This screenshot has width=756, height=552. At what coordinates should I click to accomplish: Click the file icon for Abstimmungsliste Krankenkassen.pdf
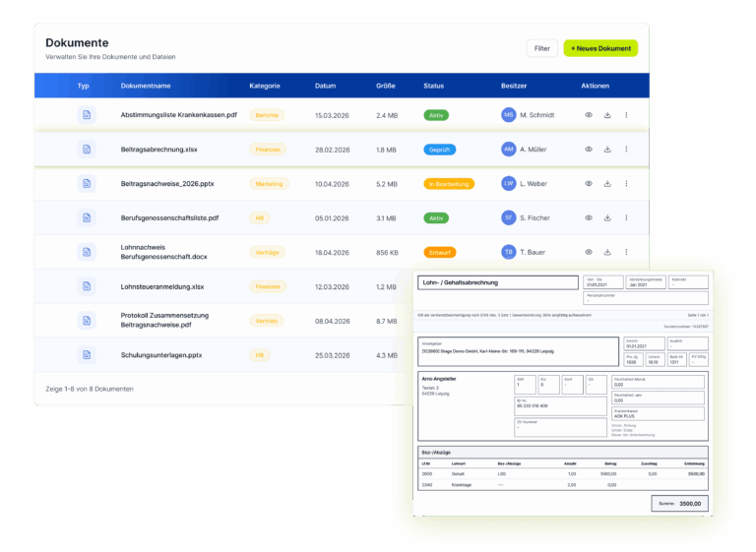click(87, 115)
